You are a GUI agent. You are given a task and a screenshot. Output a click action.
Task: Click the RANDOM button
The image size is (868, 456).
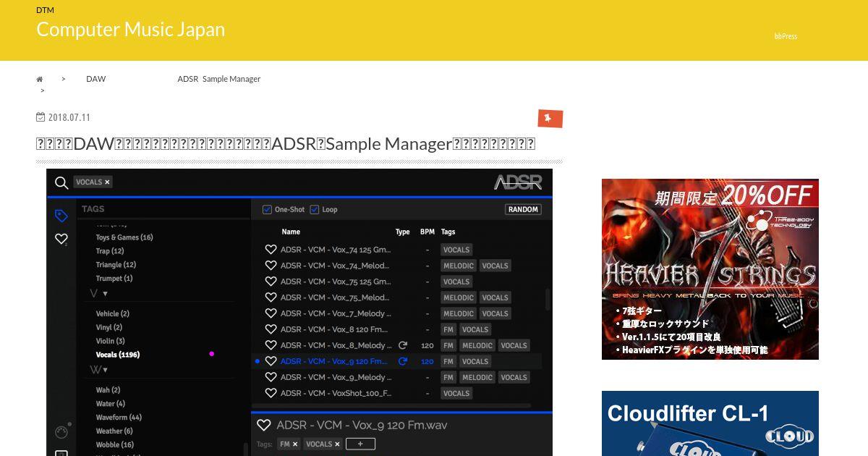(523, 209)
